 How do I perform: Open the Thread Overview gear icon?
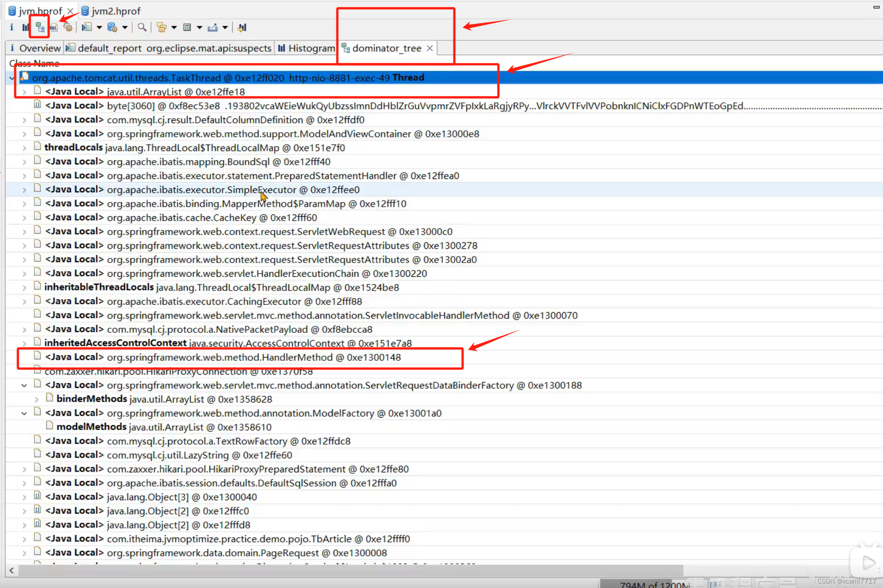coord(68,28)
